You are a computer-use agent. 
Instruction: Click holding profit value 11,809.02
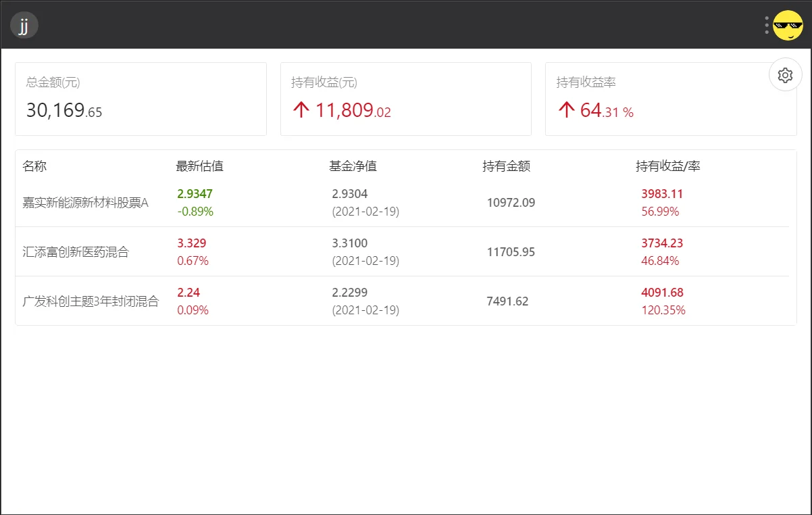pyautogui.click(x=353, y=110)
